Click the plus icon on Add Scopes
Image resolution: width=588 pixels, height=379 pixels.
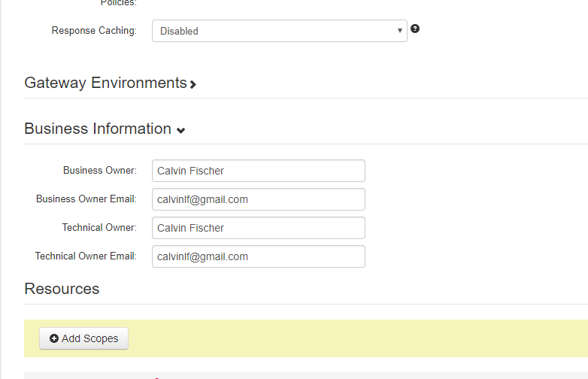[54, 338]
